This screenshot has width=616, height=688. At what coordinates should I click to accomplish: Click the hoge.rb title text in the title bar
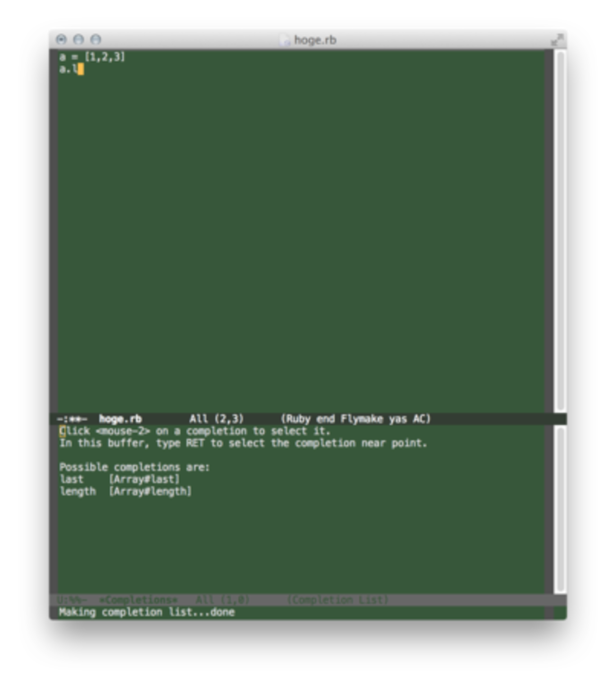coord(315,40)
